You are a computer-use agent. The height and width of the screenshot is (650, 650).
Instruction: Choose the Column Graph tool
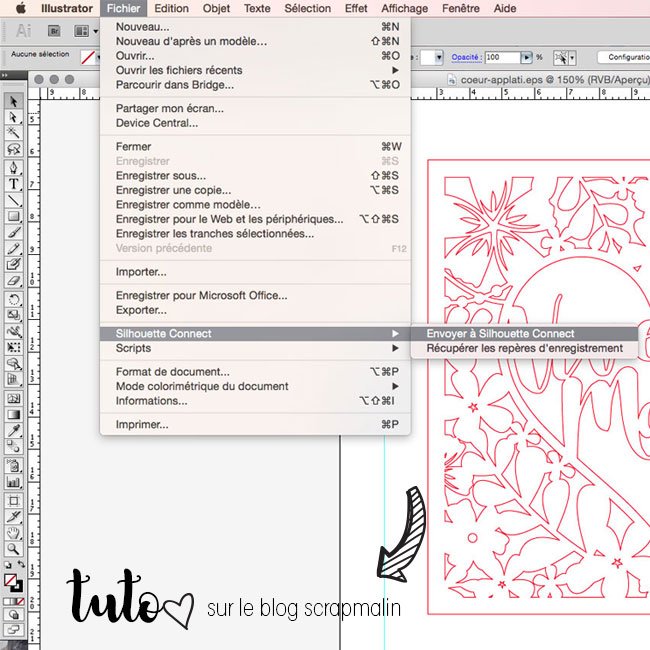pyautogui.click(x=13, y=482)
